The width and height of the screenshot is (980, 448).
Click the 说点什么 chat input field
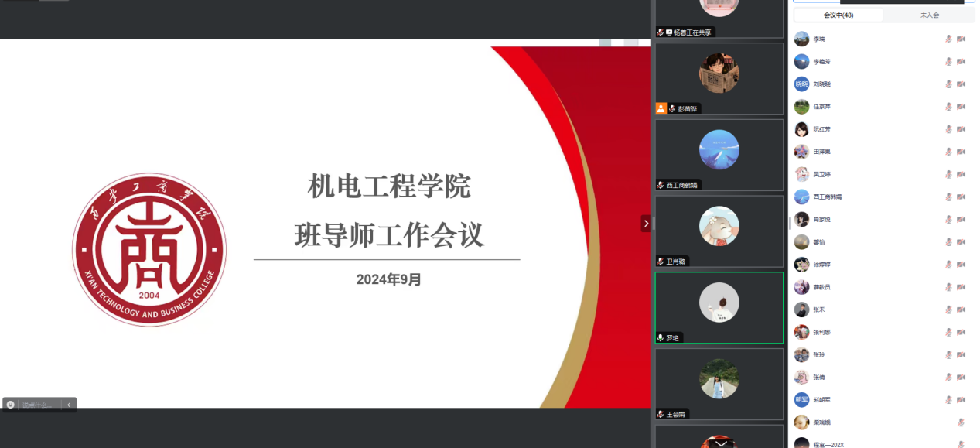click(x=37, y=405)
